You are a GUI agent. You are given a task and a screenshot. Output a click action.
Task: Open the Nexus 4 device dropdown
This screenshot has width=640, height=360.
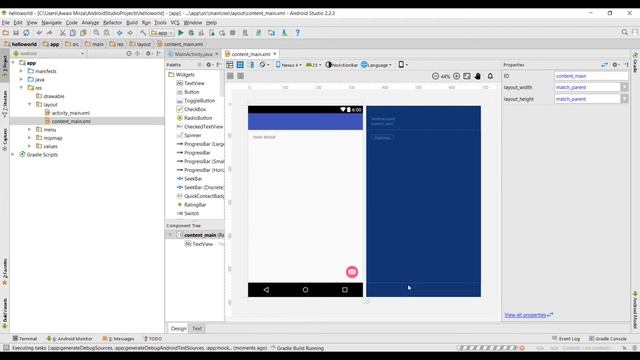289,64
